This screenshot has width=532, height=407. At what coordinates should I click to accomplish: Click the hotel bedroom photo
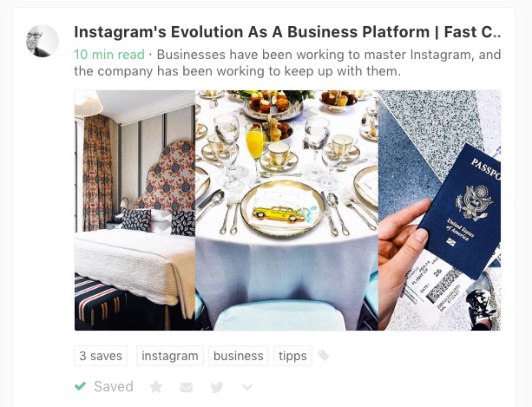pos(135,210)
